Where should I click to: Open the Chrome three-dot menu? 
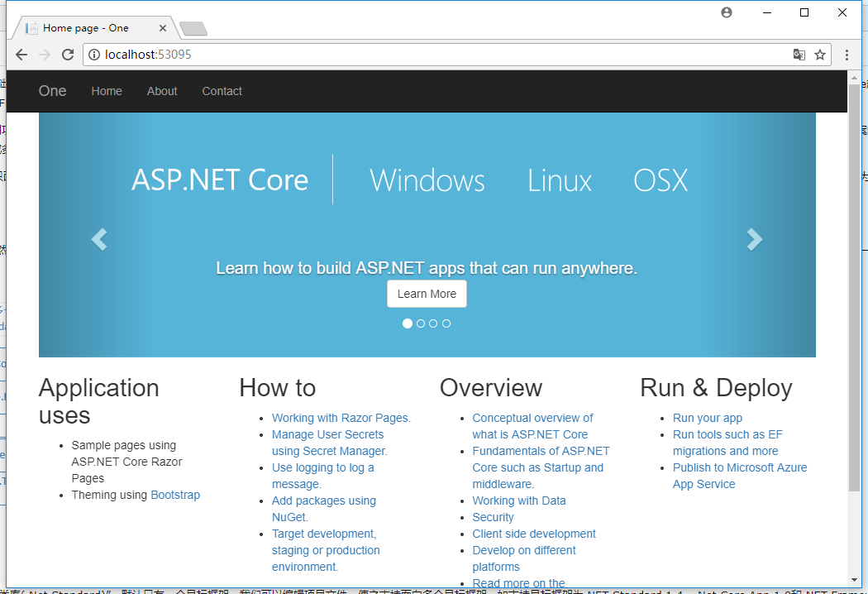point(847,55)
